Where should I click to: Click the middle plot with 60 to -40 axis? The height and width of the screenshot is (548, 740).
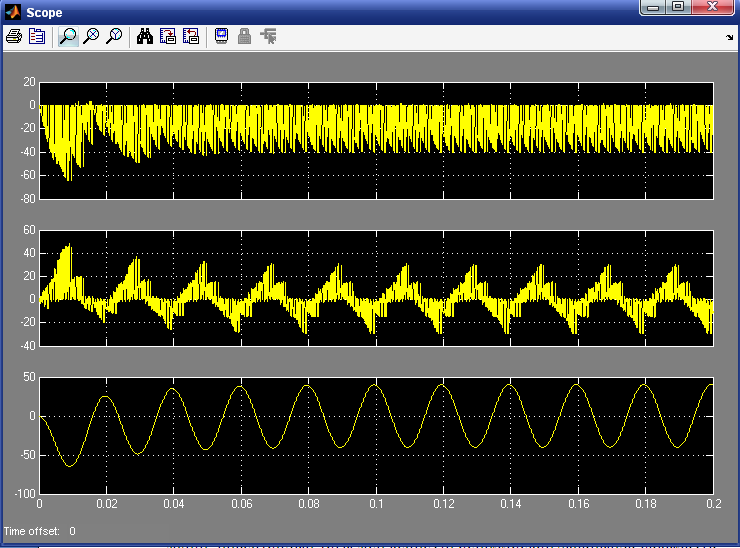coord(376,288)
